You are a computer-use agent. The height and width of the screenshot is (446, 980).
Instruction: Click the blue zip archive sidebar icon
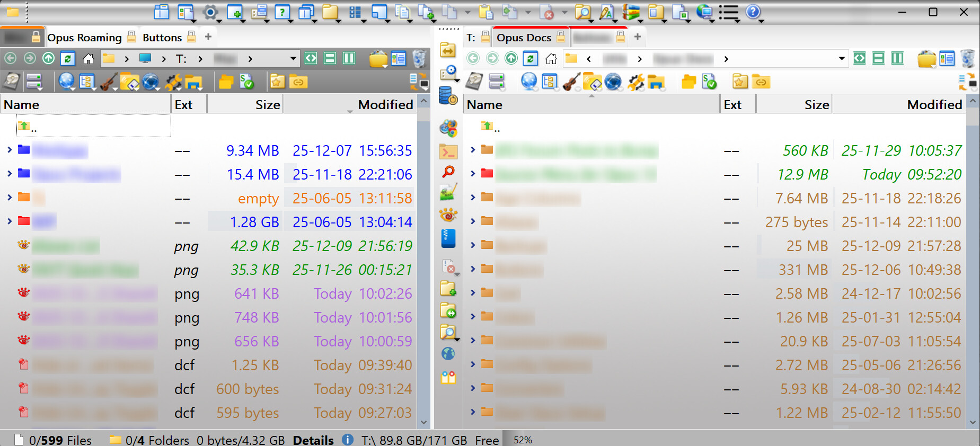[x=448, y=238]
